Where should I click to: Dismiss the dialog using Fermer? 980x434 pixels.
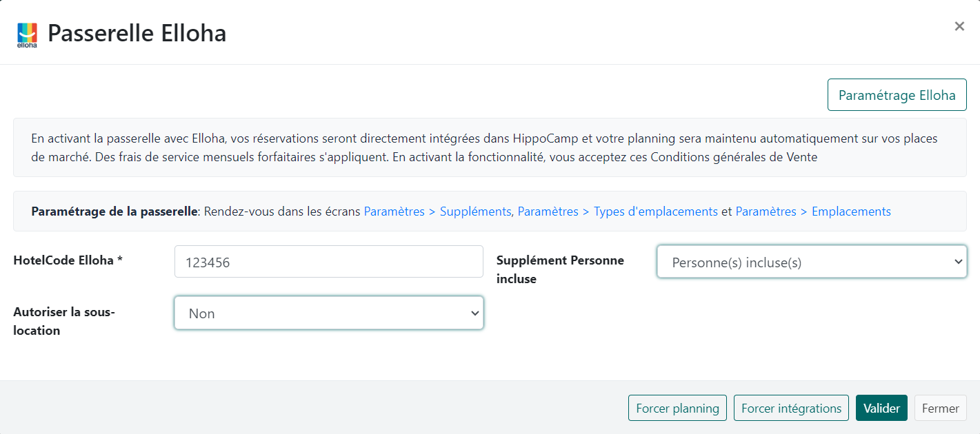(x=940, y=408)
